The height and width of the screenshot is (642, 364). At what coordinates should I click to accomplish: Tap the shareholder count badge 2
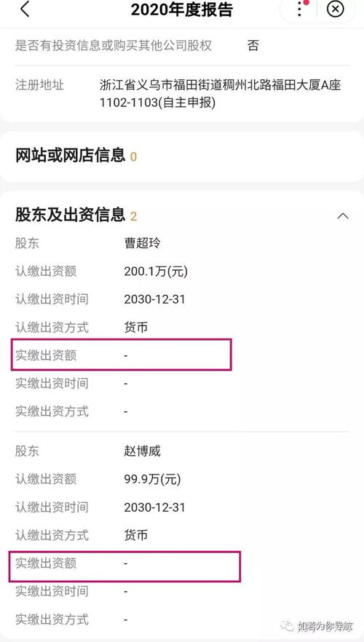pos(133,216)
